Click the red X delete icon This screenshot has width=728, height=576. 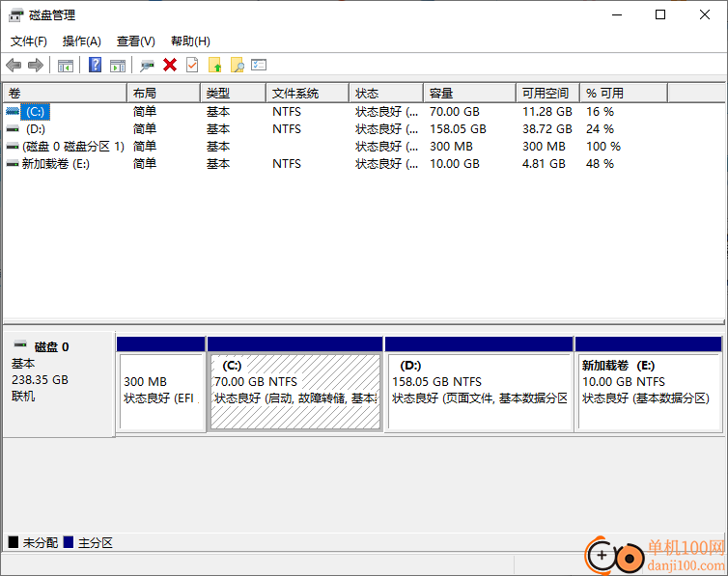coord(170,65)
